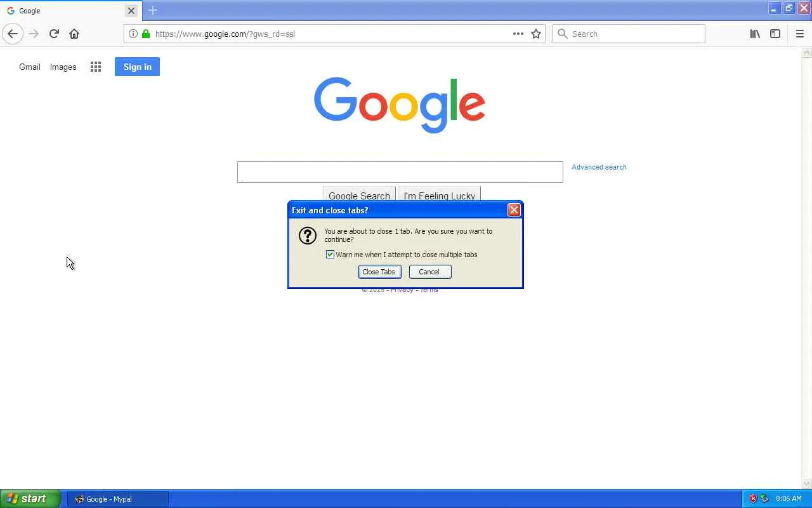Select the Google - Mypal taskbar button
812x508 pixels.
(118, 499)
